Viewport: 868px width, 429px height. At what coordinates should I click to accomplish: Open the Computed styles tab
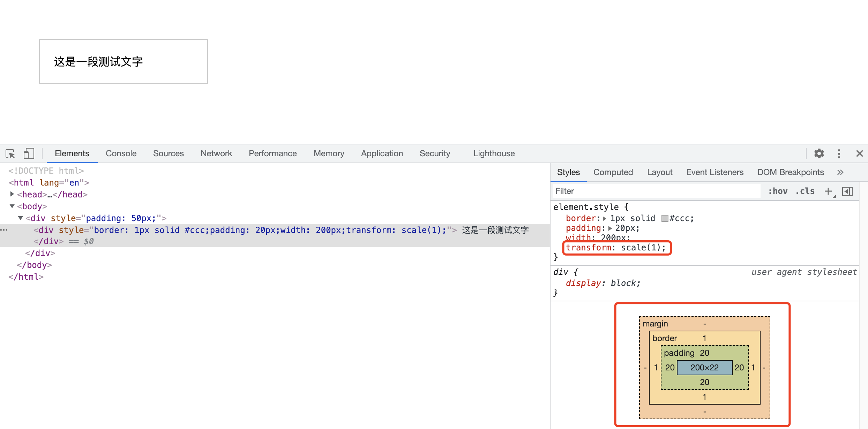(x=613, y=172)
